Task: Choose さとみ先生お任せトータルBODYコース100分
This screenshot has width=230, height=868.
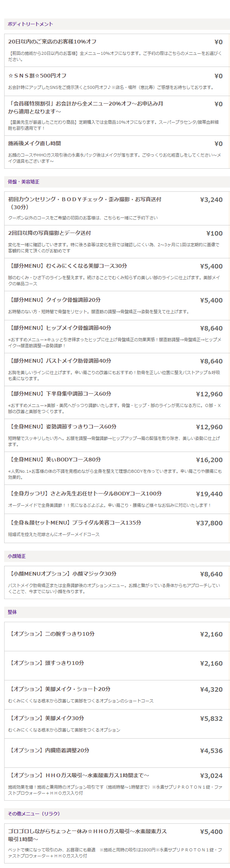Action: point(85,494)
